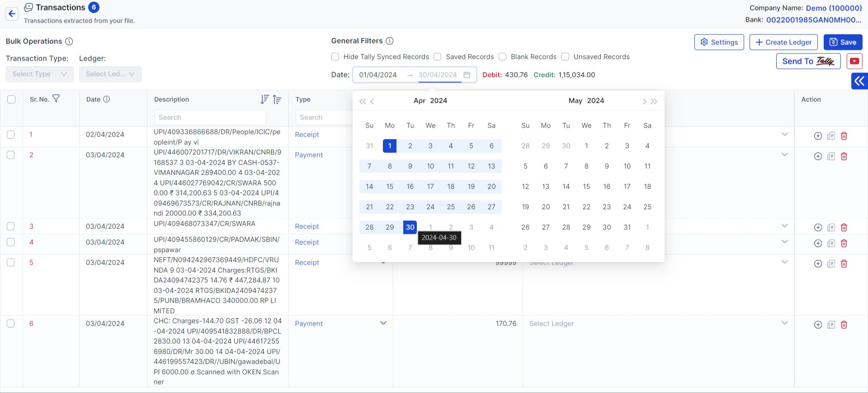Collapse side panel with double chevron icon
This screenshot has width=868, height=393.
tap(859, 81)
